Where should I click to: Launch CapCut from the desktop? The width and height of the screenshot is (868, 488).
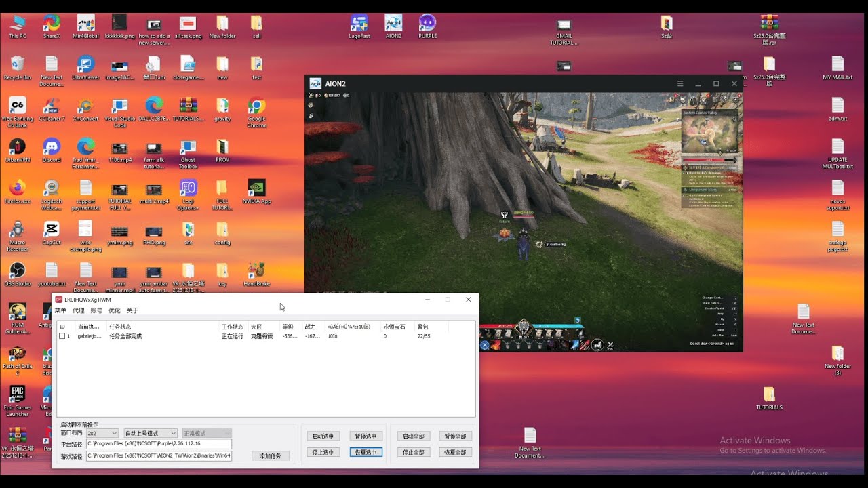tap(52, 233)
